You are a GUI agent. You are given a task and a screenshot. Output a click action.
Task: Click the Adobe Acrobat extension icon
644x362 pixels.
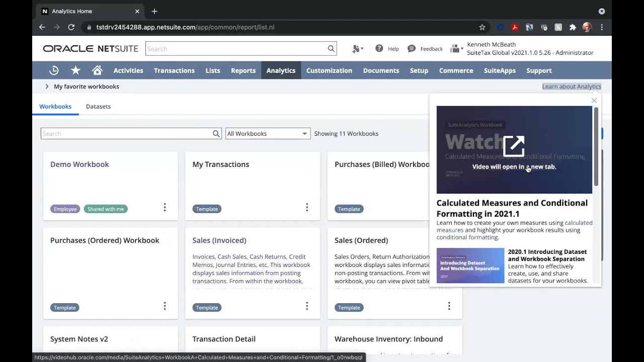pyautogui.click(x=515, y=27)
